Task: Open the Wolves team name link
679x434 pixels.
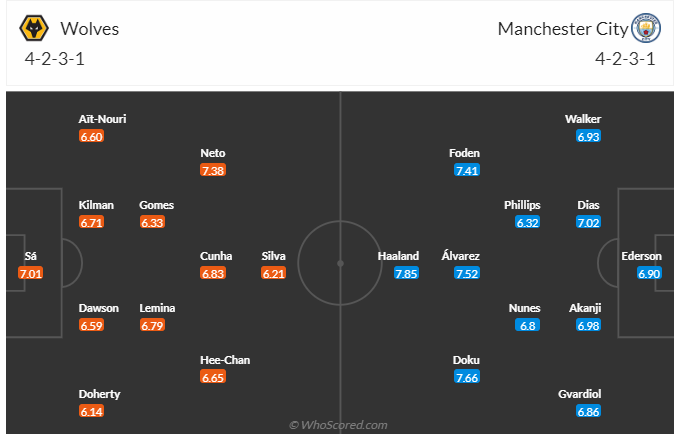Action: (x=90, y=29)
